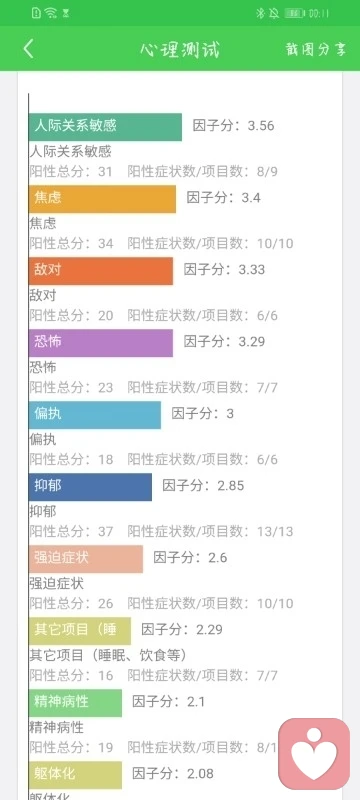Image resolution: width=360 pixels, height=800 pixels.
Task: Select the 心理测试 page title
Action: click(x=180, y=49)
